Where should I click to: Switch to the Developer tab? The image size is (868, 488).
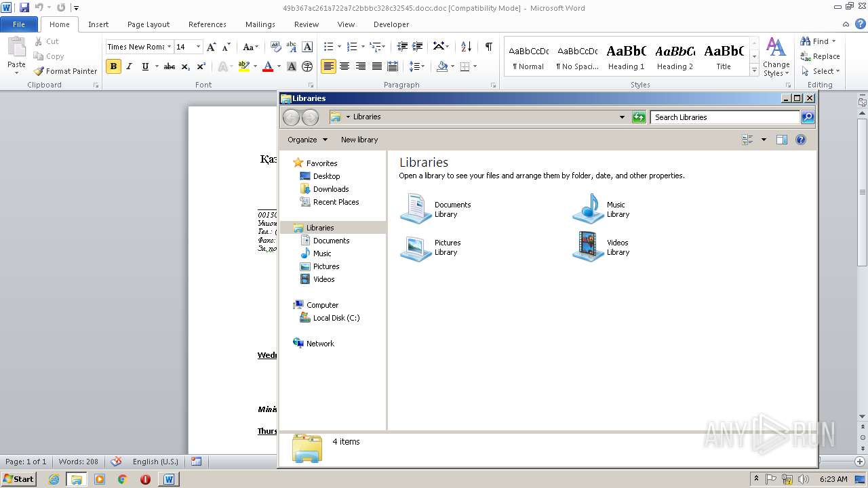(391, 24)
